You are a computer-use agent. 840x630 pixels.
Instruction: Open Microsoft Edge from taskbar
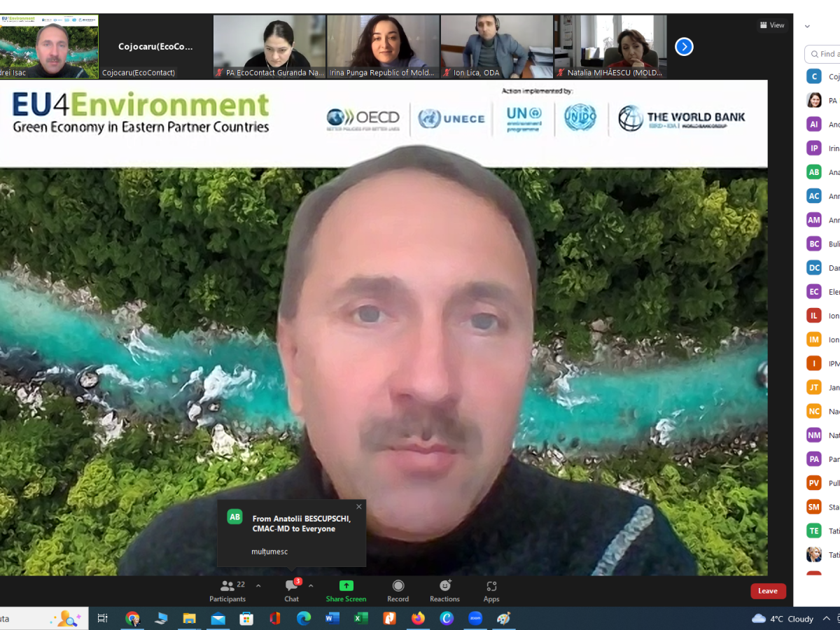[x=303, y=619]
